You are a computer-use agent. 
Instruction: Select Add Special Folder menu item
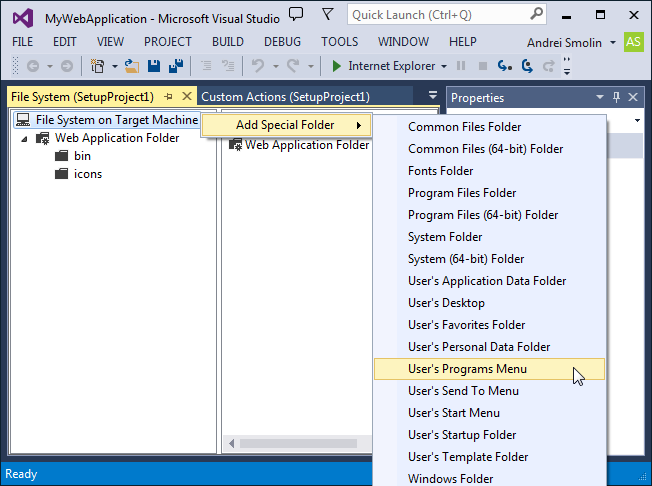[x=286, y=125]
